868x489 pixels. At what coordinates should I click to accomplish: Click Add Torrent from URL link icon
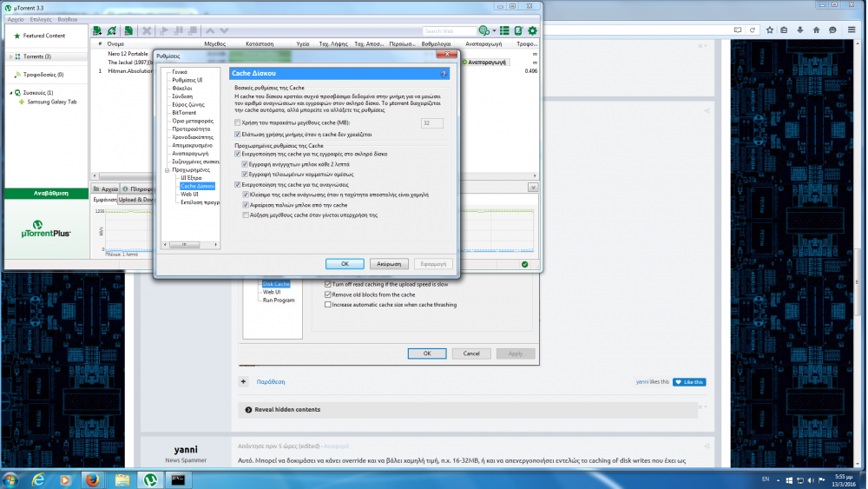pyautogui.click(x=112, y=30)
